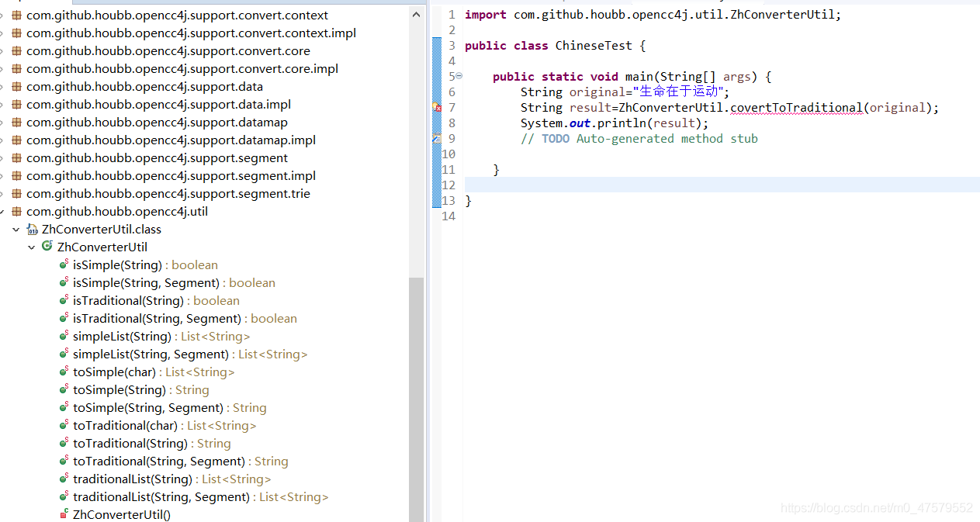Click the package icon for opencc4j.support.datamap
980x522 pixels.
click(x=16, y=123)
